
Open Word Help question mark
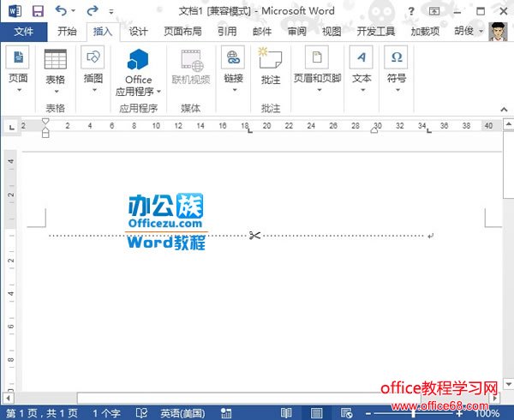click(411, 11)
